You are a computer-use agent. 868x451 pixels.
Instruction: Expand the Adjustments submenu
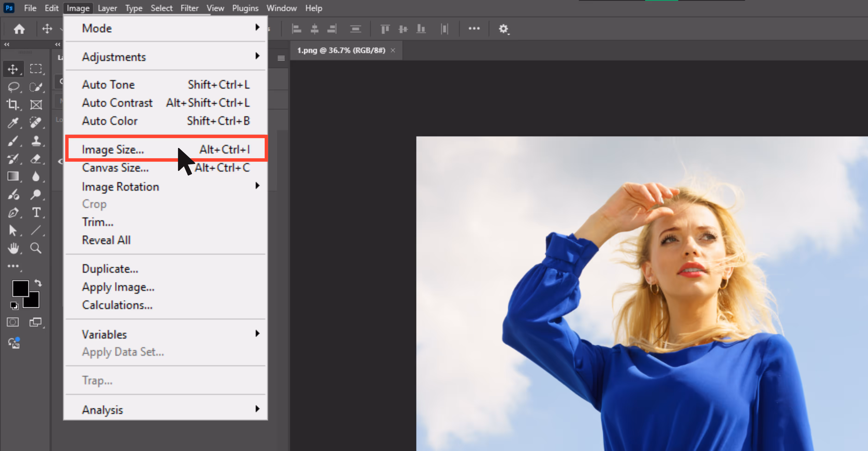tap(165, 56)
